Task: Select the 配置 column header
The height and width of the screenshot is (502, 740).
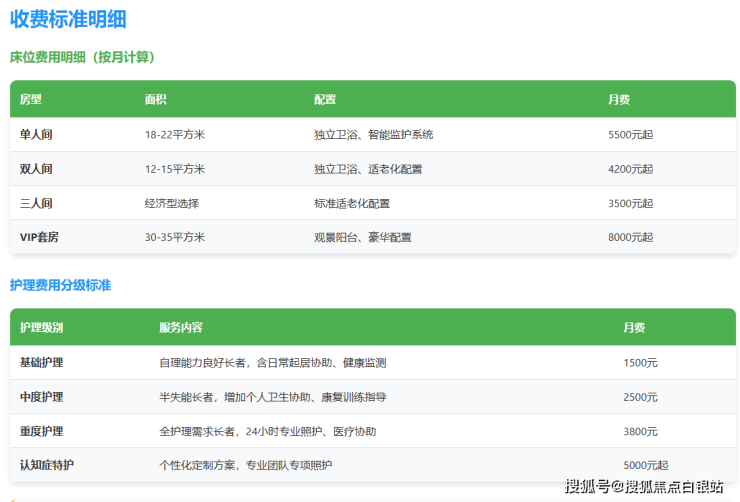Action: (325, 100)
